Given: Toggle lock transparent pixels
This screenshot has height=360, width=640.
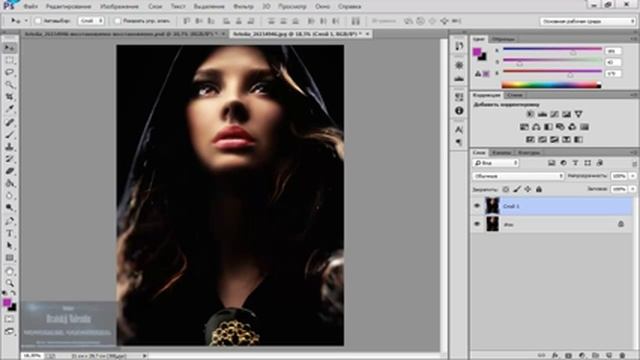Looking at the screenshot, I should (506, 189).
